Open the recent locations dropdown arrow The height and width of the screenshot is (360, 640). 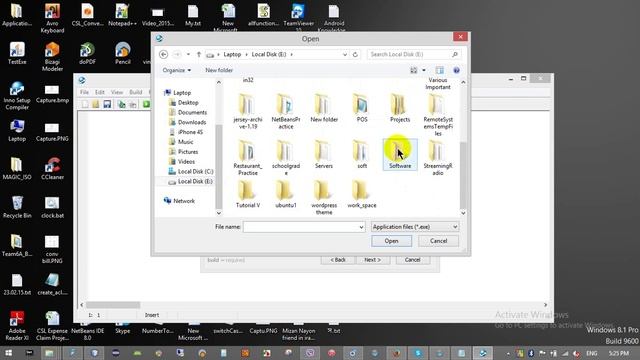(188, 54)
